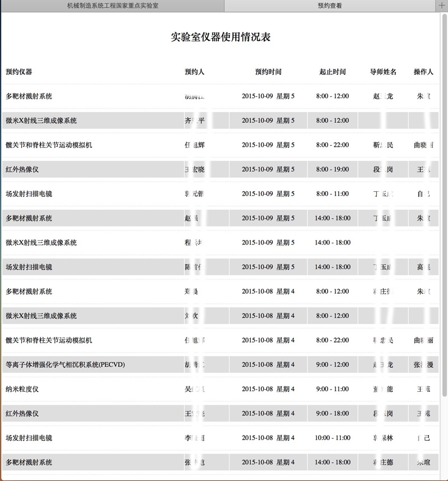Click 红外热像仪 in the 8:00 - 19:00 row
Image resolution: width=448 pixels, height=481 pixels.
22,169
